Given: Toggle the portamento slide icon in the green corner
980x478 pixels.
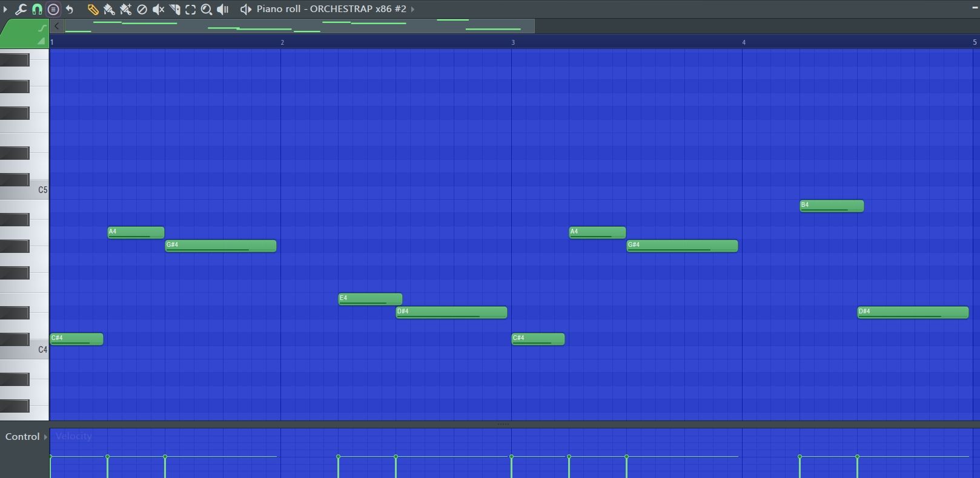Looking at the screenshot, I should 42,28.
